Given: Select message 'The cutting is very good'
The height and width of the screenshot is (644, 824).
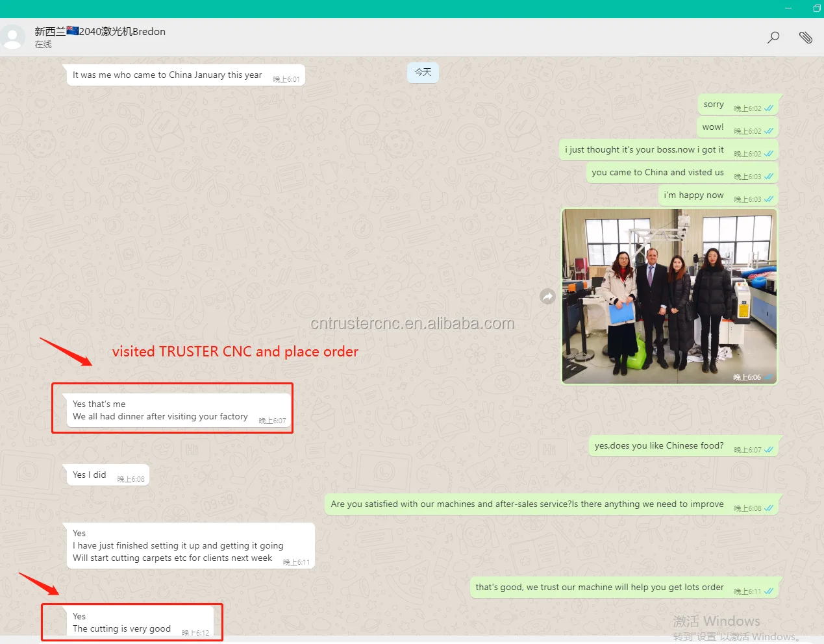Looking at the screenshot, I should point(139,623).
